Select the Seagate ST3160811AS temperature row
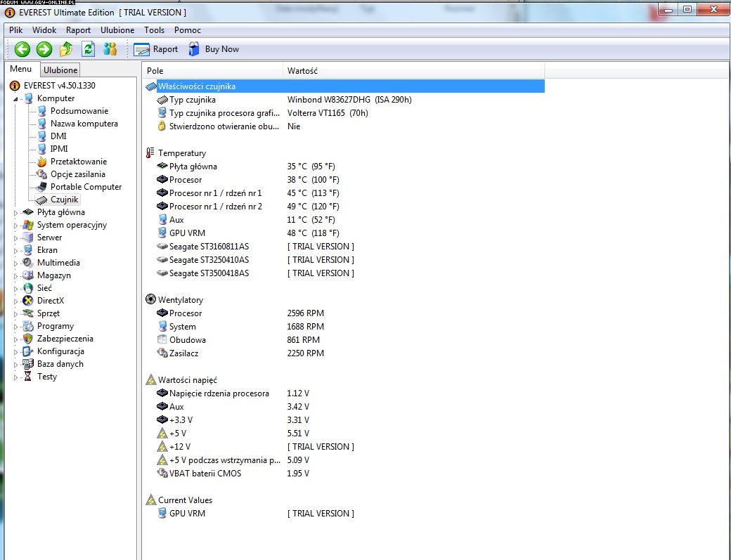This screenshot has height=560, width=731. 345,247
